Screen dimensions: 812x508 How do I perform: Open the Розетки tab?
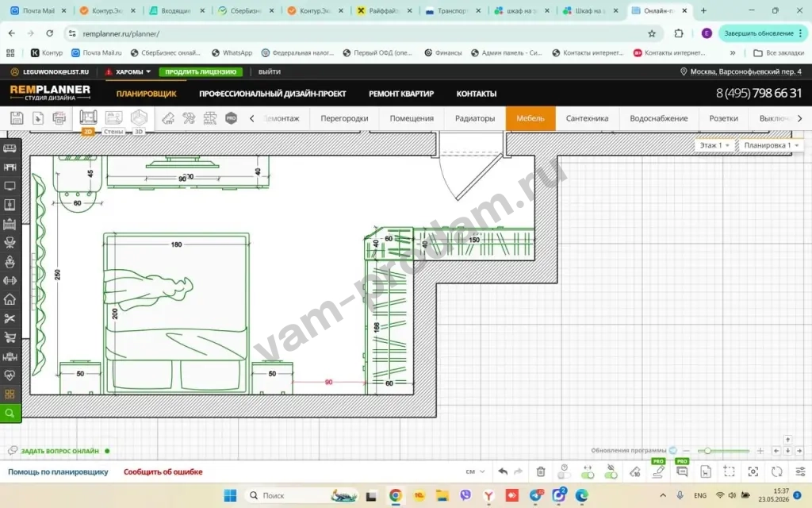(723, 118)
